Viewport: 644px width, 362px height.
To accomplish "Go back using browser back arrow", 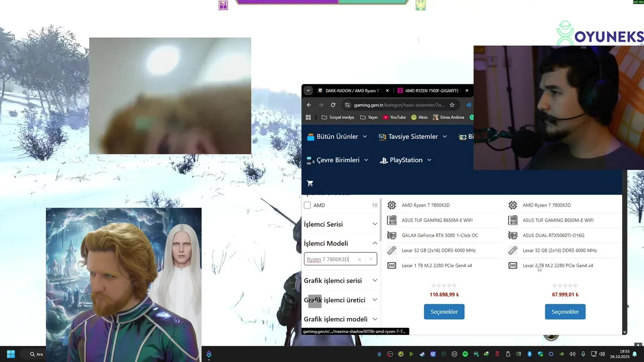I will (x=309, y=105).
